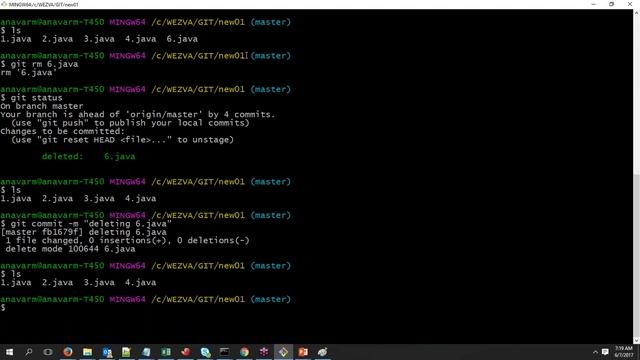Click the 'use "git push"' hint line
640x360 pixels.
[x=130, y=123]
